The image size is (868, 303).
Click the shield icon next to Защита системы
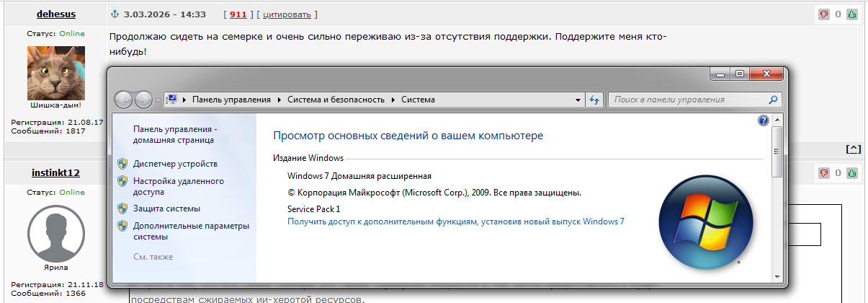tap(122, 208)
